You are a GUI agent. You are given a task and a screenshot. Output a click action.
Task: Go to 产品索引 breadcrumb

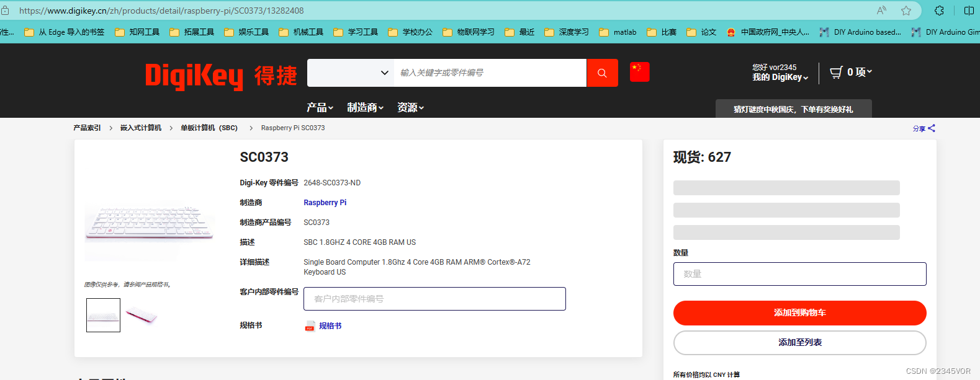click(x=87, y=128)
